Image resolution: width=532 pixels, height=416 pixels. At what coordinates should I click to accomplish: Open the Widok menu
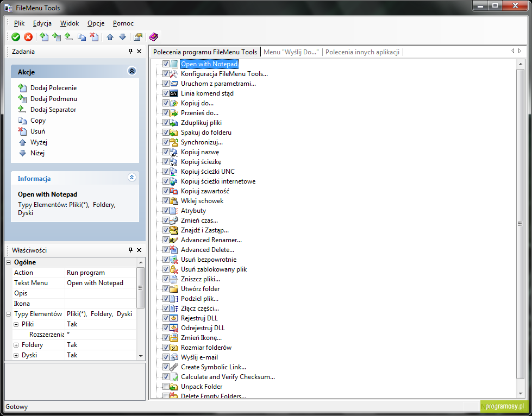(x=70, y=23)
